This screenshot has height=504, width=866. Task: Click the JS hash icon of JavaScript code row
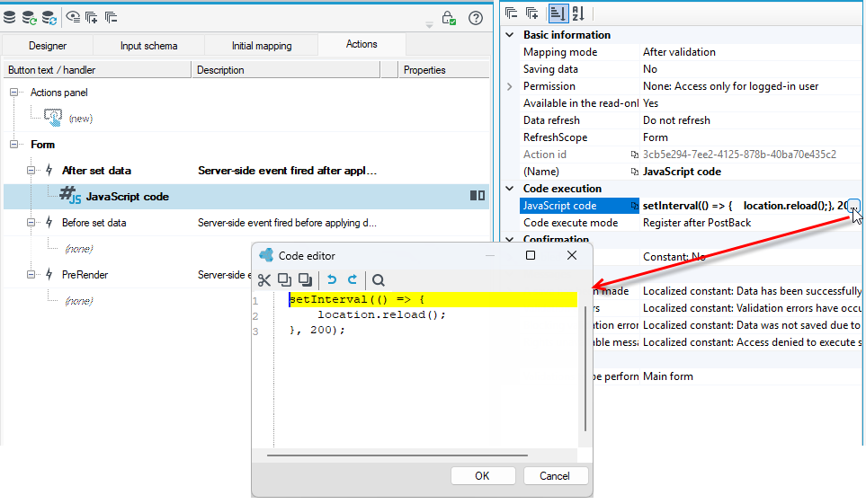point(70,196)
